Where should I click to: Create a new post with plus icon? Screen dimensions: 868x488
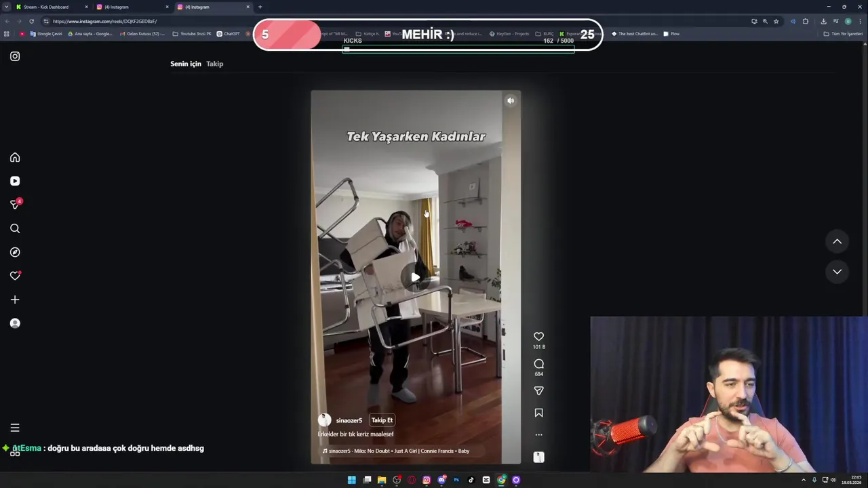(x=15, y=300)
